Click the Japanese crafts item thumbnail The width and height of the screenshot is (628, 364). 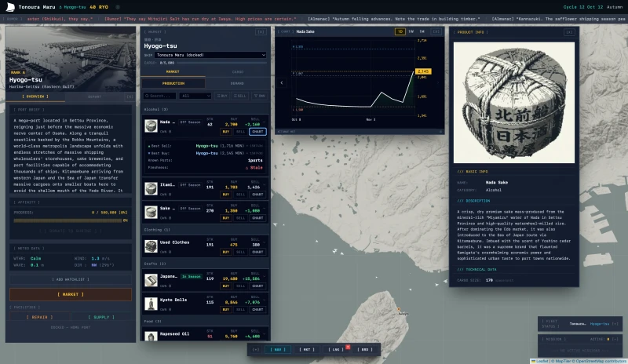pos(151,280)
